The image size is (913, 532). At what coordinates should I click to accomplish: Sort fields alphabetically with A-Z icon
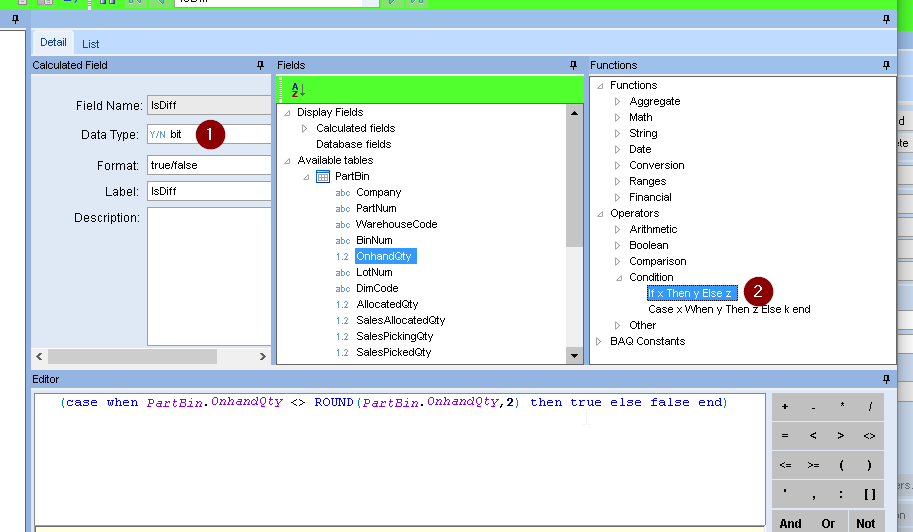pos(298,90)
